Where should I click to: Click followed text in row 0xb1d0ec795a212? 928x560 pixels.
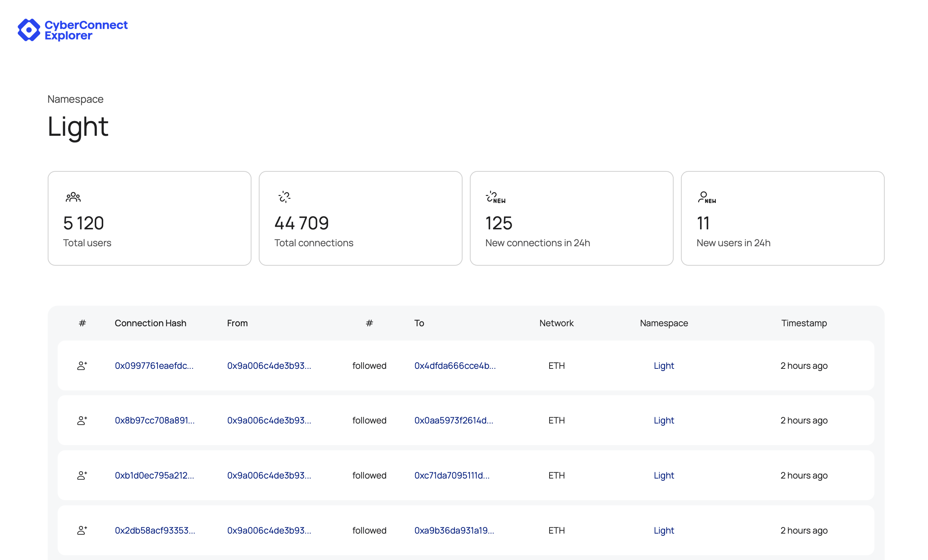[x=369, y=476]
